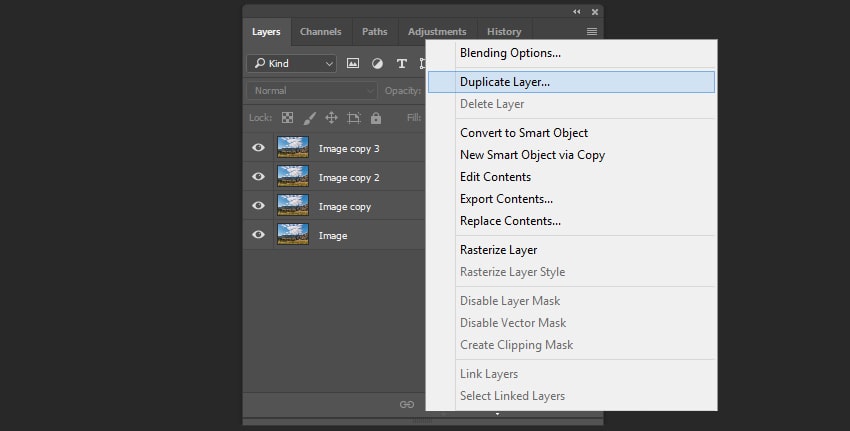This screenshot has height=431, width=850.
Task: Click the lock transparent pixels icon
Action: click(288, 118)
